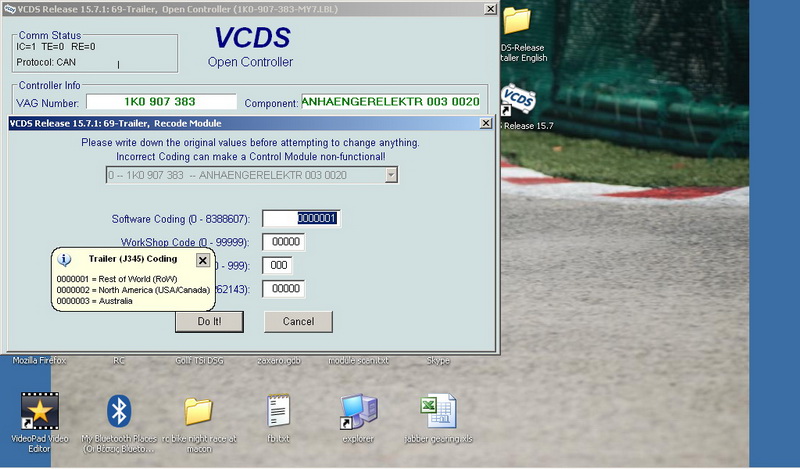Click the 0000002 North America line

coord(133,290)
